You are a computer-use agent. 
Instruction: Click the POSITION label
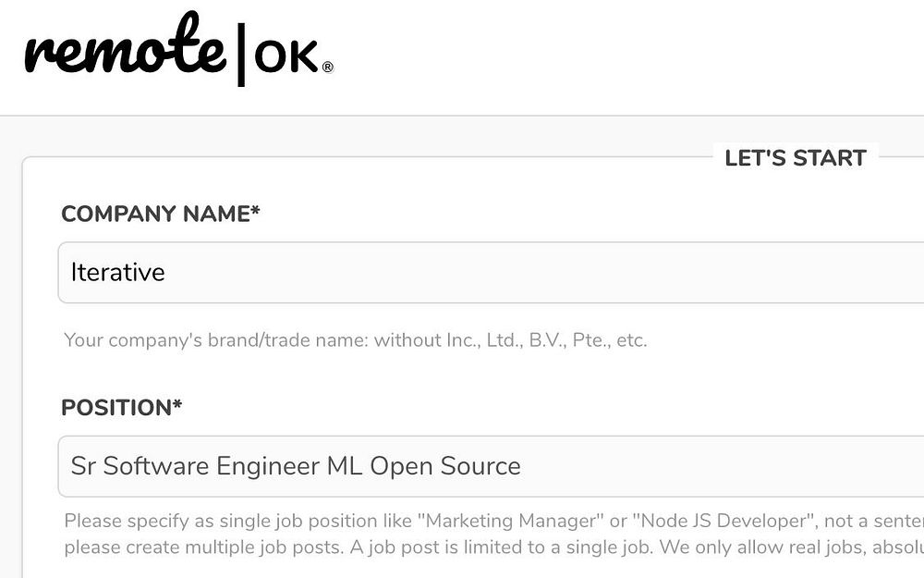click(x=115, y=408)
